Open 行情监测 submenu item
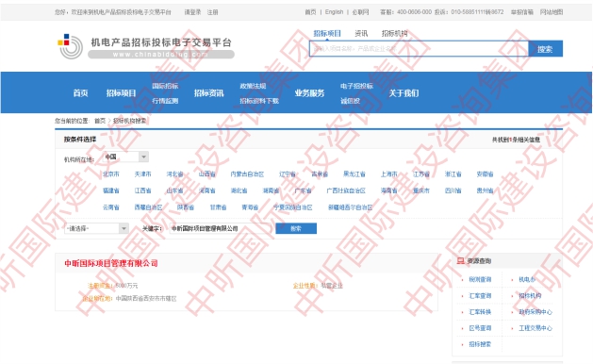 (x=165, y=101)
